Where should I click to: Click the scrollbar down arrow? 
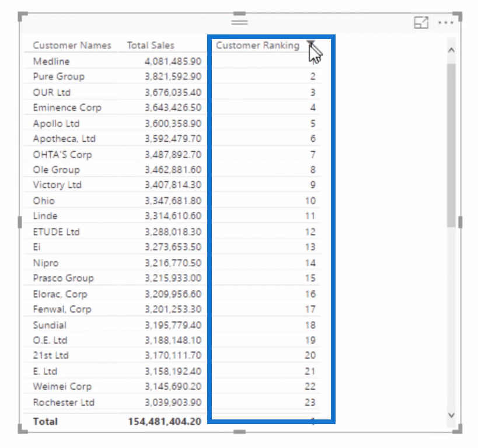point(452,415)
